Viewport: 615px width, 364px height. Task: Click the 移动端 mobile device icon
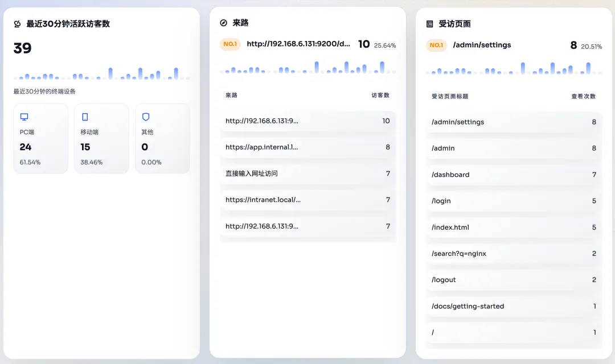[x=85, y=117]
